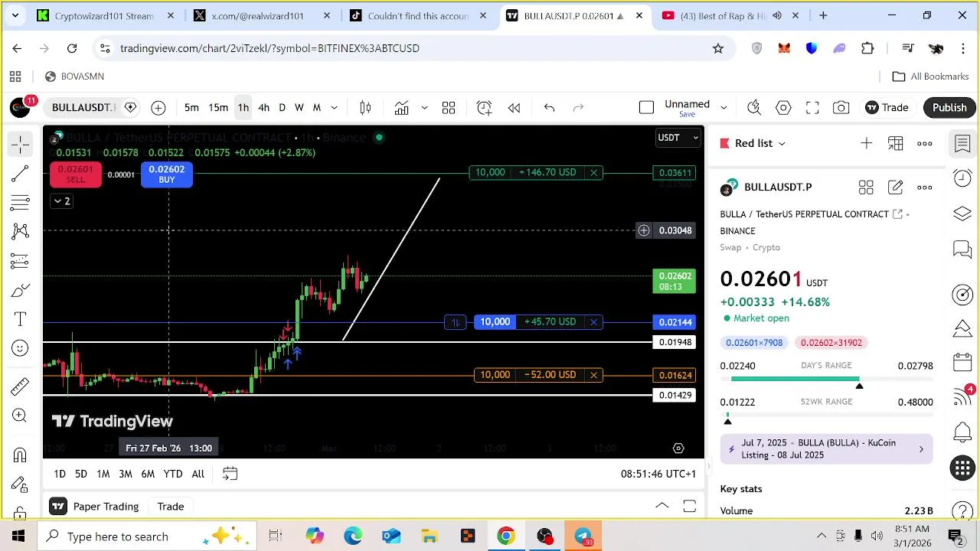Screen dimensions: 980x551
Task: Click the Publish button
Action: tap(949, 108)
